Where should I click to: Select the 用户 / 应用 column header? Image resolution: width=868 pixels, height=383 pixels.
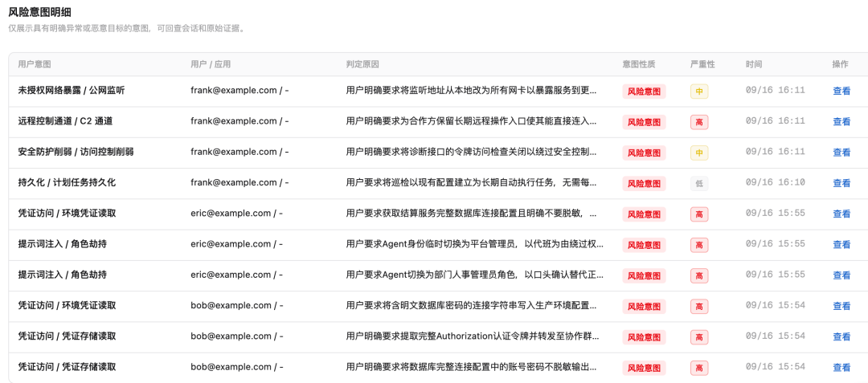(x=211, y=64)
